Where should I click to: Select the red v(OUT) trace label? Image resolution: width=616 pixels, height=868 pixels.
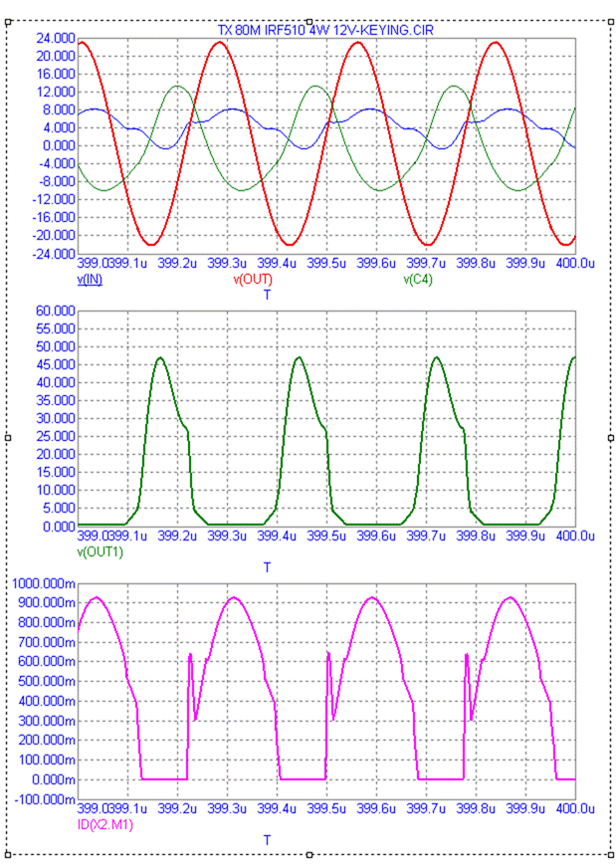pyautogui.click(x=252, y=280)
